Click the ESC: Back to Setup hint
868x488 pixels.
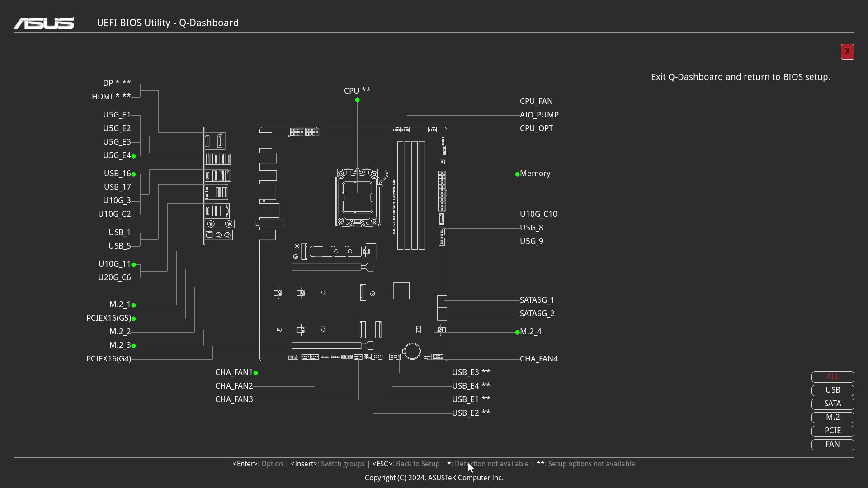(x=406, y=464)
